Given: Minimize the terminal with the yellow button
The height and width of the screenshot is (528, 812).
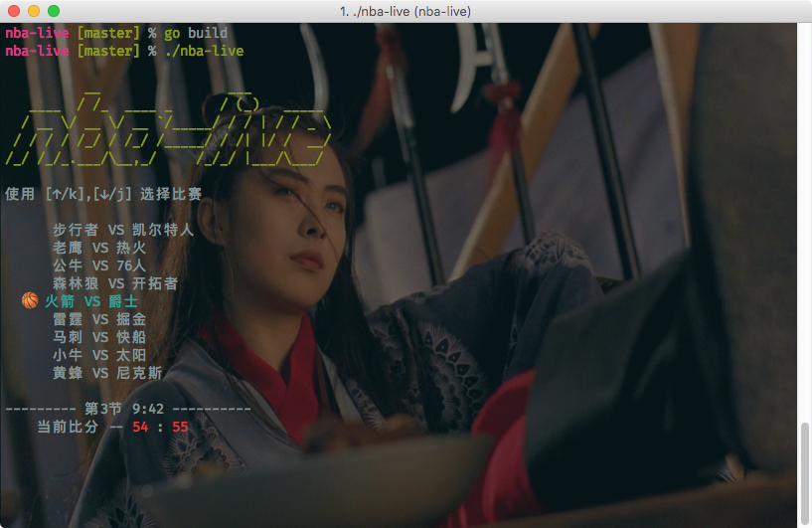Looking at the screenshot, I should 34,11.
